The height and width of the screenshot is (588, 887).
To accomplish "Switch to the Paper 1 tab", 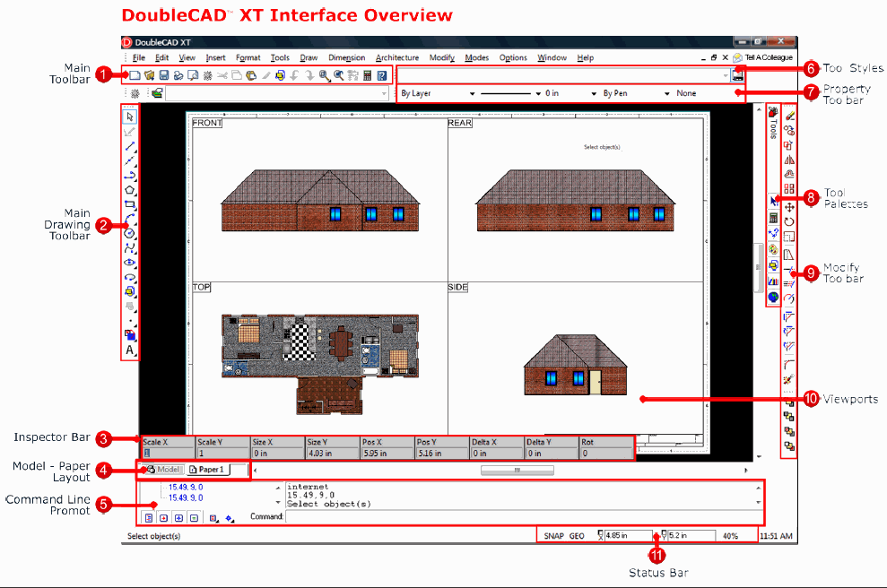I will pyautogui.click(x=207, y=470).
